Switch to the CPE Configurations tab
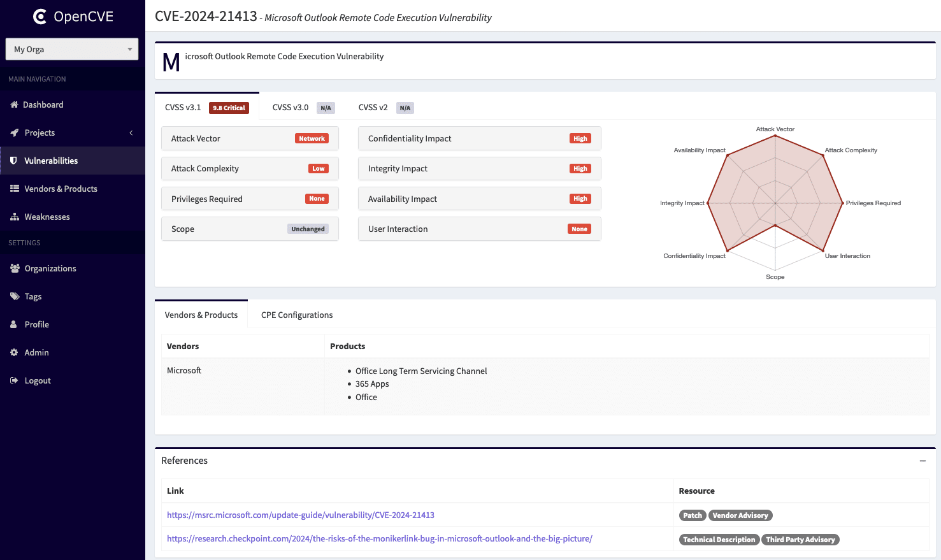The width and height of the screenshot is (941, 560). click(297, 315)
